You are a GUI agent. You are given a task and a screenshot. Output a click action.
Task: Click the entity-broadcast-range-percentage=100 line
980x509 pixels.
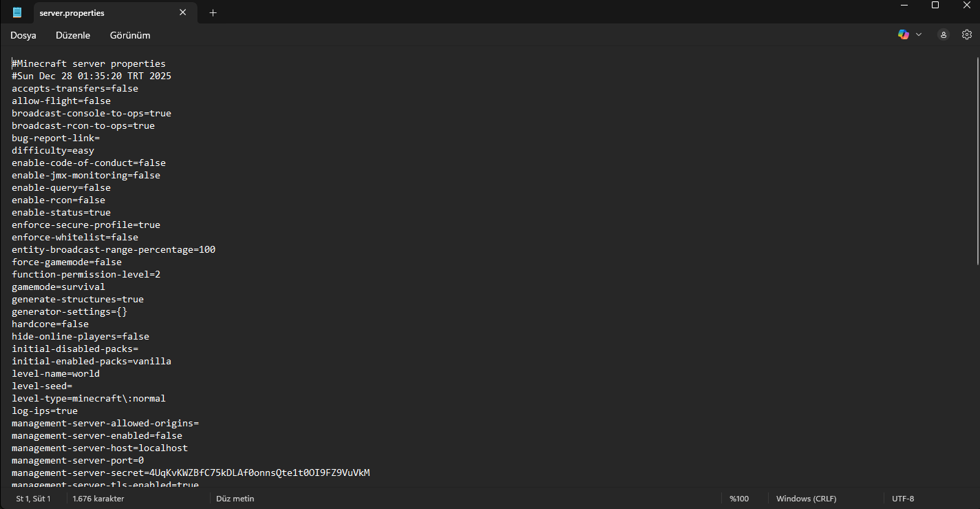click(x=114, y=249)
